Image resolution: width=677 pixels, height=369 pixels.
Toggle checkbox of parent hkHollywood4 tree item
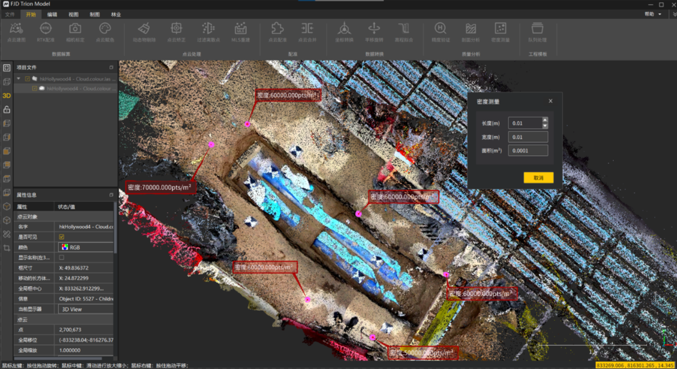[27, 79]
